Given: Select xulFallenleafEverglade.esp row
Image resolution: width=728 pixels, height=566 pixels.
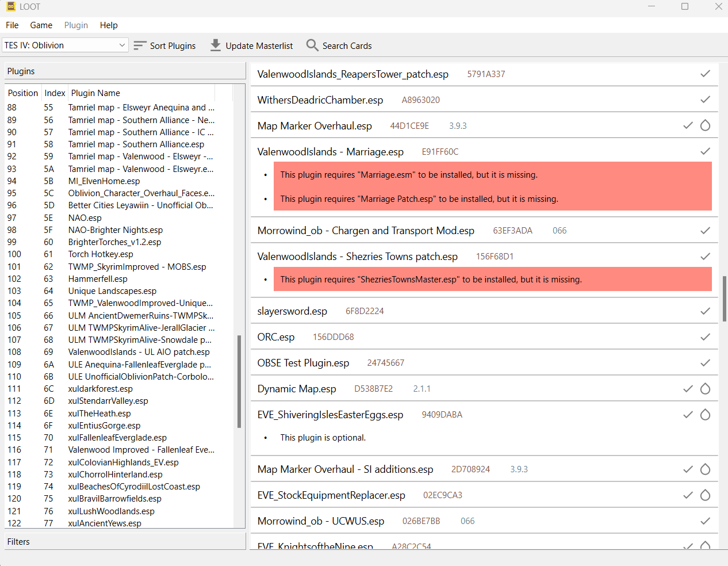Looking at the screenshot, I should tap(120, 438).
